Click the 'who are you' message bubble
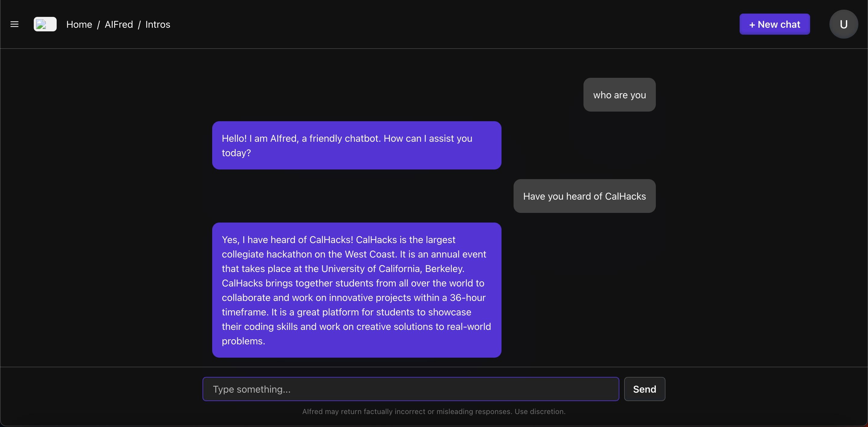The image size is (868, 427). tap(619, 95)
